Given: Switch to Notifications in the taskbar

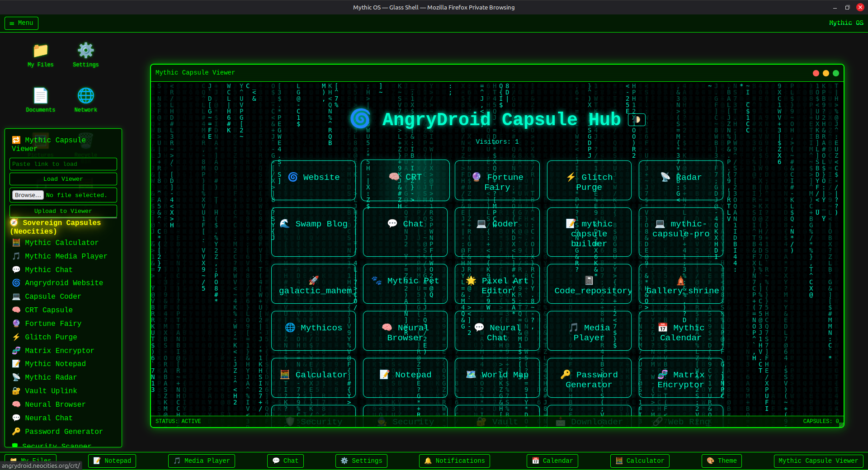Looking at the screenshot, I should pyautogui.click(x=454, y=461).
